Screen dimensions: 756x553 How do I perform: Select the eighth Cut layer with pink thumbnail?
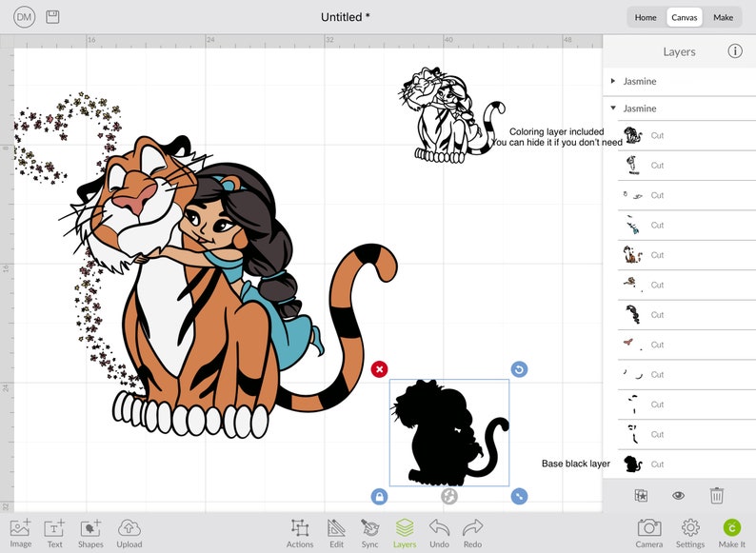686,345
